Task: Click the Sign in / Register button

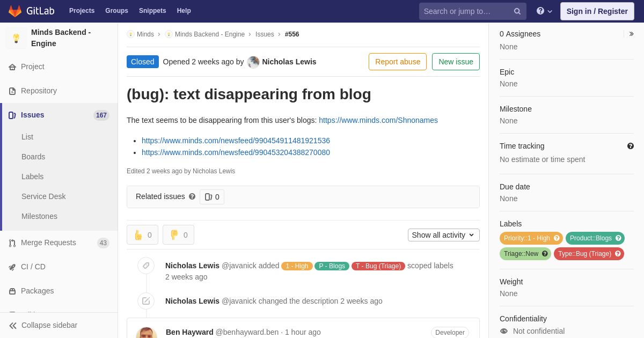Action: pyautogui.click(x=597, y=11)
